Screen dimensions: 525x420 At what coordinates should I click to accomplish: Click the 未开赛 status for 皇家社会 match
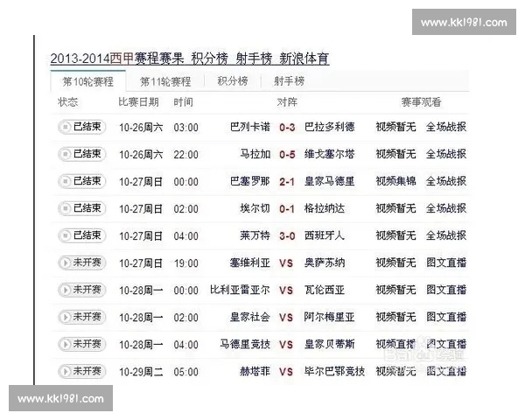pos(81,317)
